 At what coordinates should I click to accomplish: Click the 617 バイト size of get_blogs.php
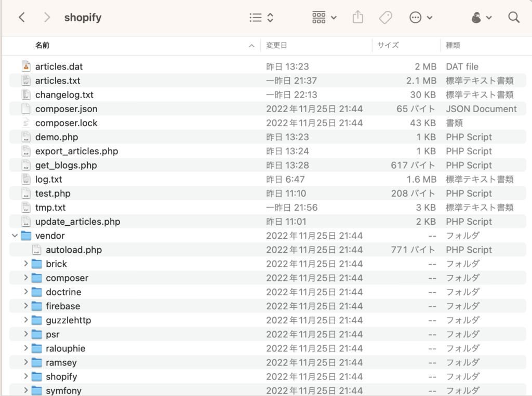coord(413,165)
